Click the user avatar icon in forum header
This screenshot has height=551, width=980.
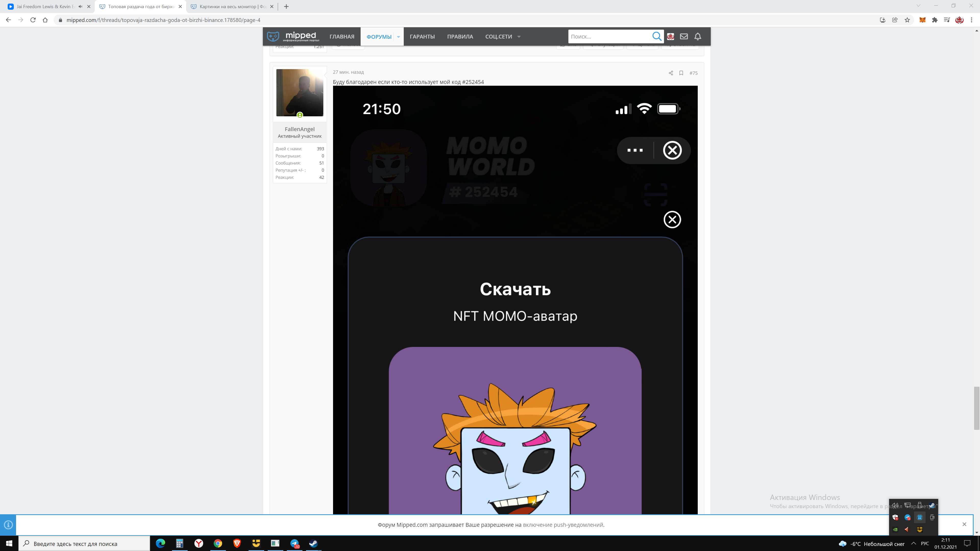(x=670, y=36)
